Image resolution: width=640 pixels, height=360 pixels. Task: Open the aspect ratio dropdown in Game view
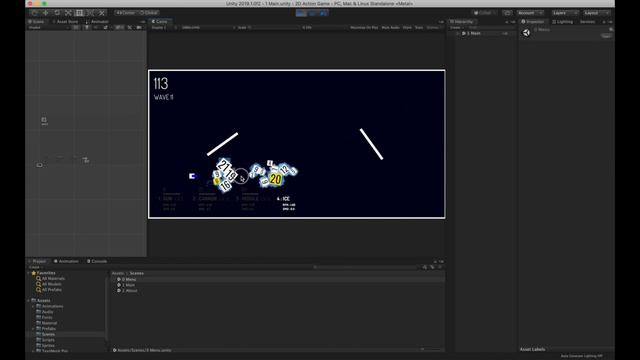tap(208, 28)
